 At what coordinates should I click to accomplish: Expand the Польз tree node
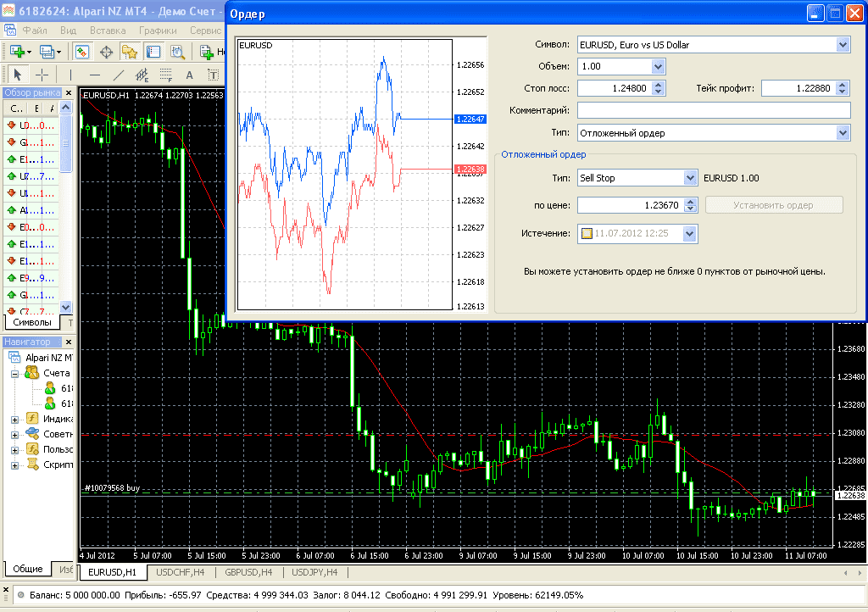[15, 450]
